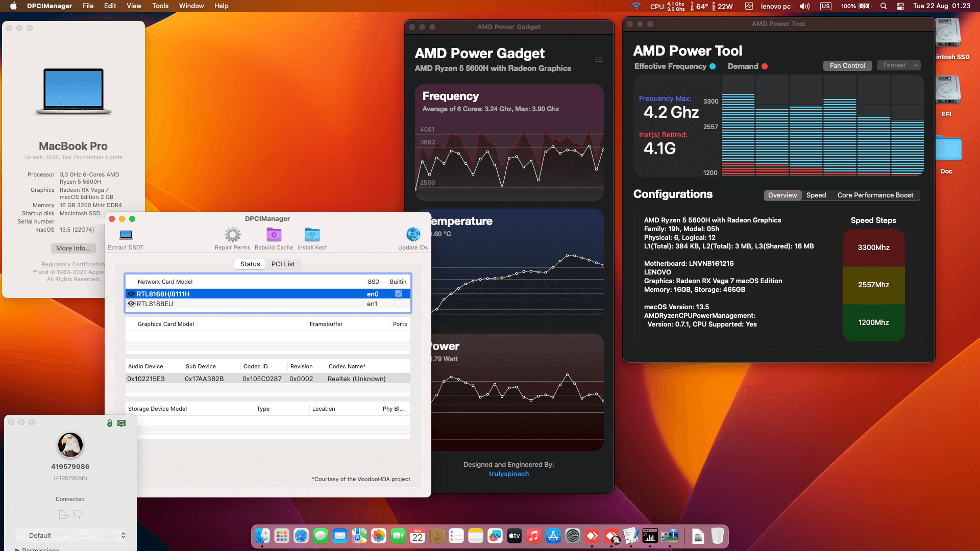Open the Tools menu
This screenshot has height=551, width=980.
pyautogui.click(x=160, y=6)
